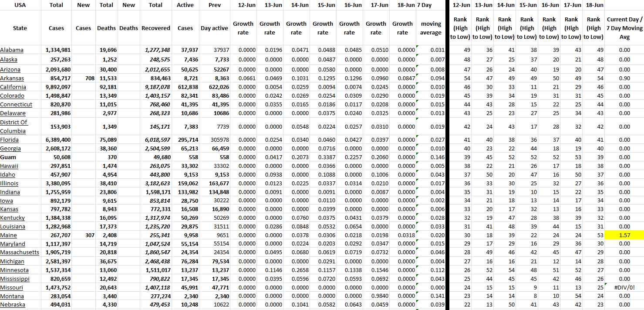The image size is (644, 310).
Task: Click the California hyperlink
Action: (13, 87)
